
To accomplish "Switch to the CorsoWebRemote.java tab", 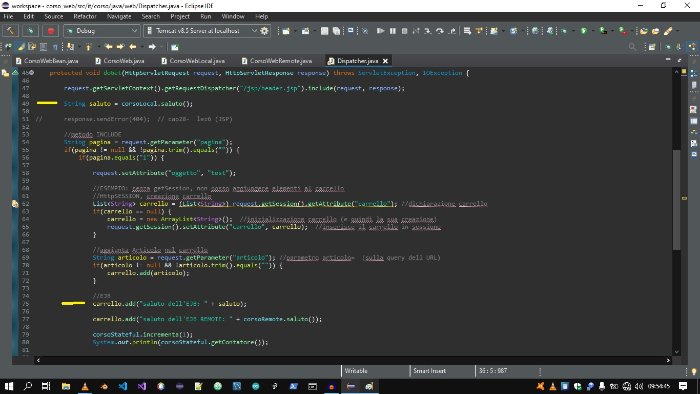I will (276, 61).
